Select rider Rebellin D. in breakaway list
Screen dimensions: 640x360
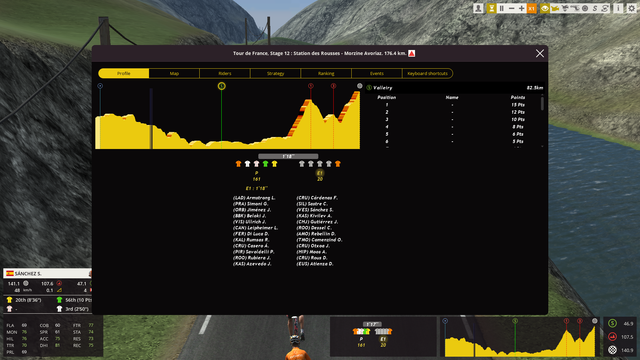click(316, 234)
